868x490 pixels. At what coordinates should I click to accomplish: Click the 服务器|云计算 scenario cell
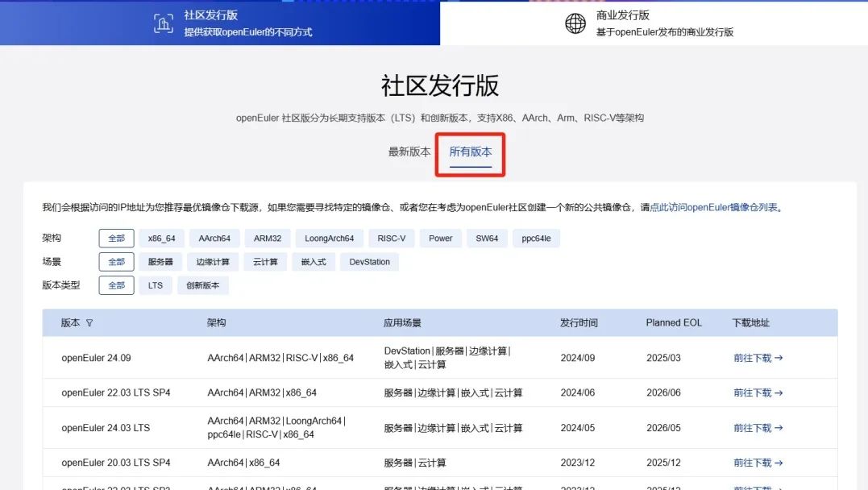click(x=414, y=463)
